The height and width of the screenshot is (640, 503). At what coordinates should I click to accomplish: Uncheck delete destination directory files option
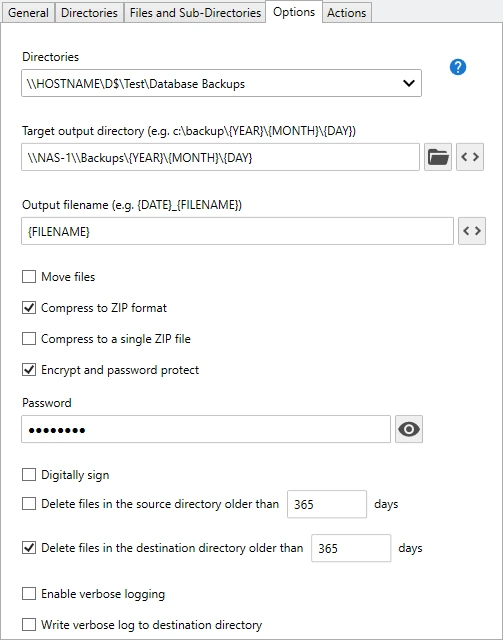(29, 548)
